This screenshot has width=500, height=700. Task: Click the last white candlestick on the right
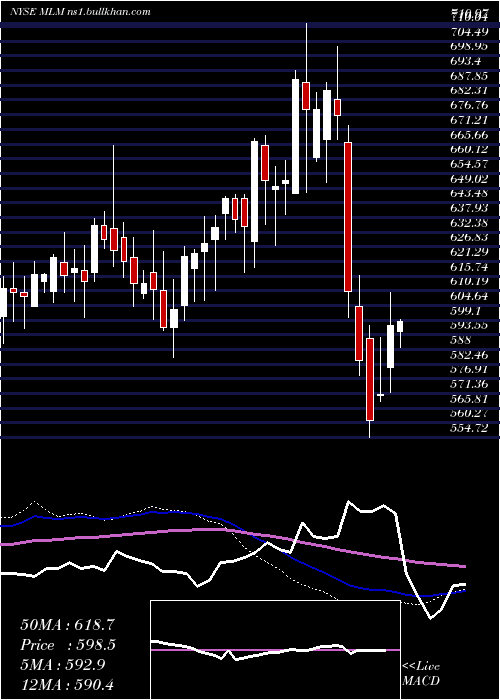(x=400, y=326)
